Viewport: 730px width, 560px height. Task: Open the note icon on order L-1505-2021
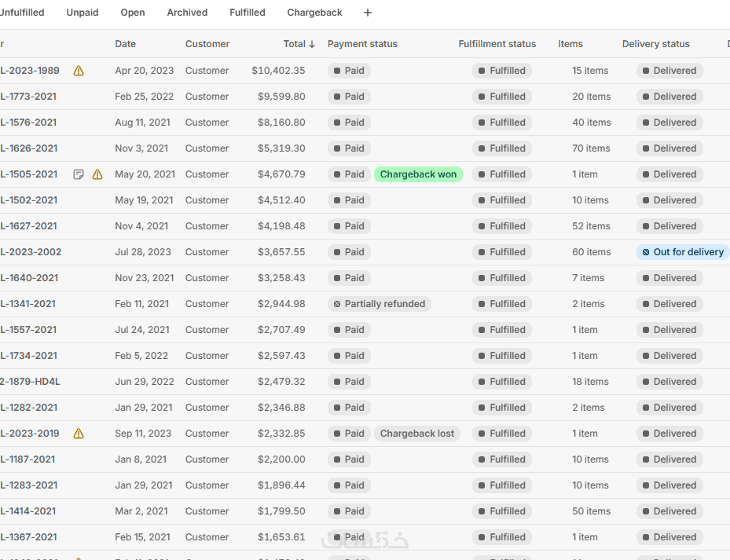pos(79,174)
